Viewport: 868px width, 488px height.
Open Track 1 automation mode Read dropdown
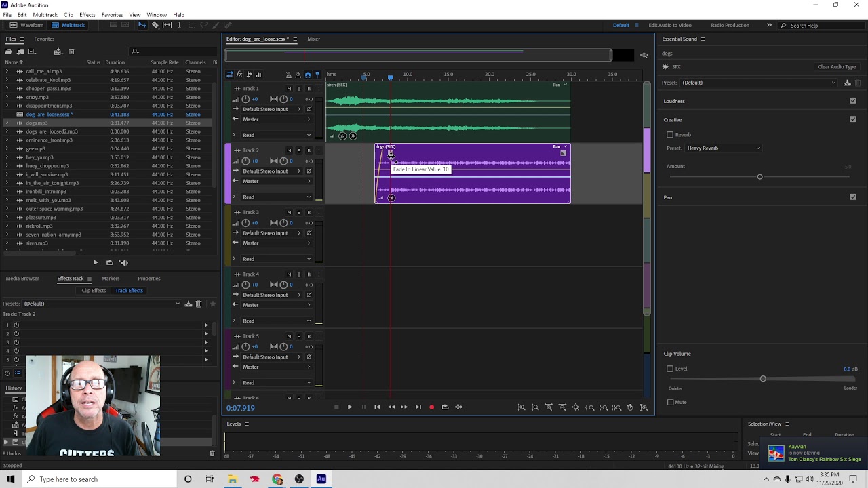point(277,135)
